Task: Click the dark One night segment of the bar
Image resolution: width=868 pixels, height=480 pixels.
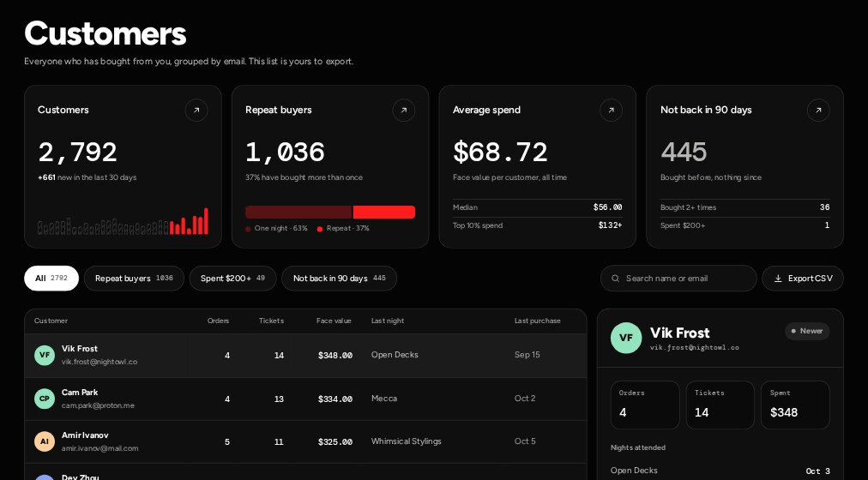Action: pos(298,213)
